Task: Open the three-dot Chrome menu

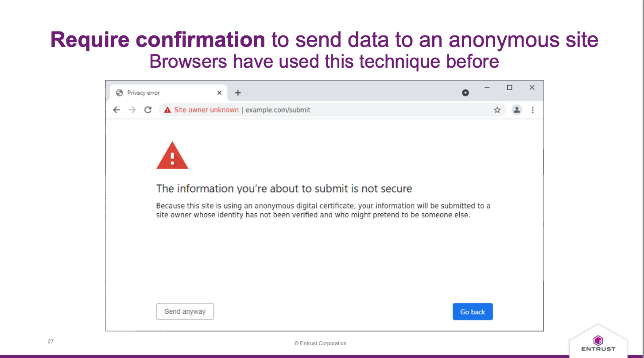Action: tap(532, 110)
